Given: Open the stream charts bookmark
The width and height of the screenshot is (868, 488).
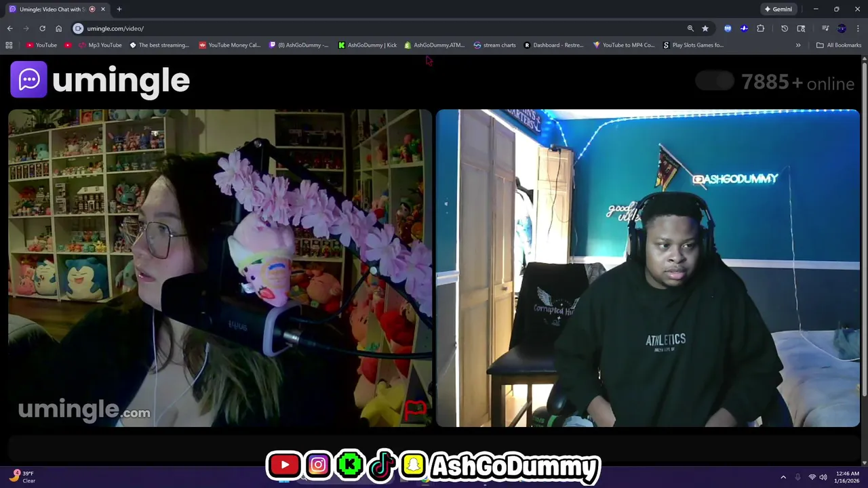Looking at the screenshot, I should (494, 45).
